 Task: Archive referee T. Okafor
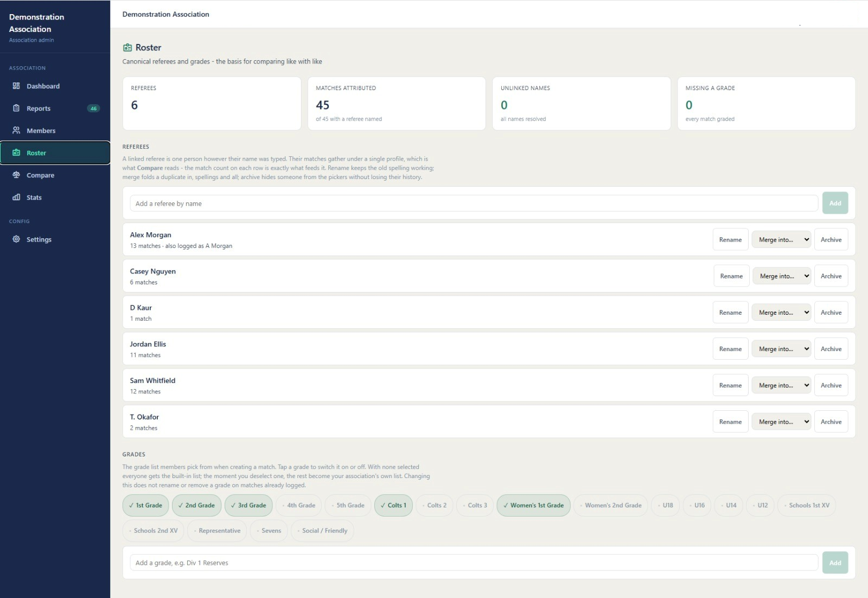click(x=831, y=421)
